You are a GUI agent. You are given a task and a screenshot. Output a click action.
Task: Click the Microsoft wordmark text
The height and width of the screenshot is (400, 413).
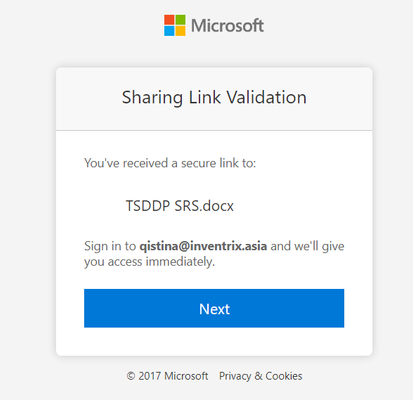[x=227, y=26]
